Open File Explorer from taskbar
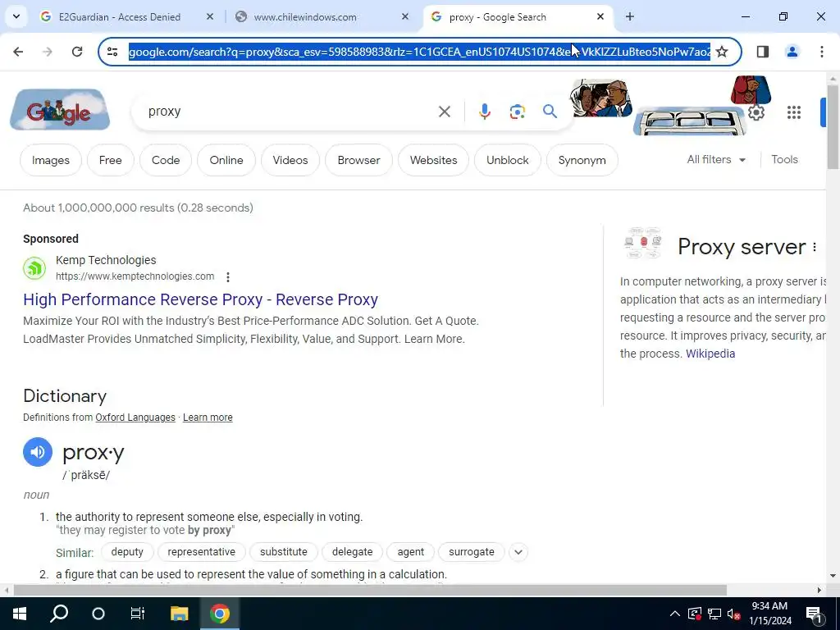Viewport: 840px width, 630px height. 179,614
